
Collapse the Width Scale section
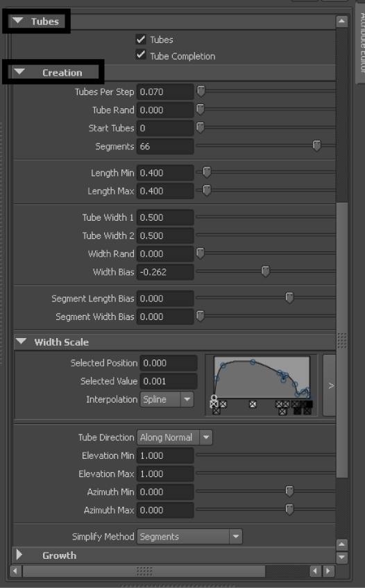tap(22, 342)
